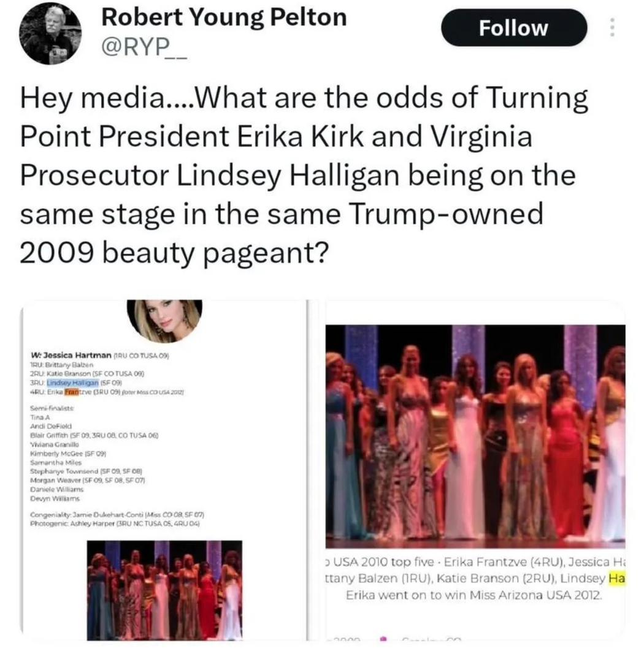This screenshot has width=644, height=662.
Task: Select the "Erika went on to win Miss Arizona" caption
Action: 475,595
